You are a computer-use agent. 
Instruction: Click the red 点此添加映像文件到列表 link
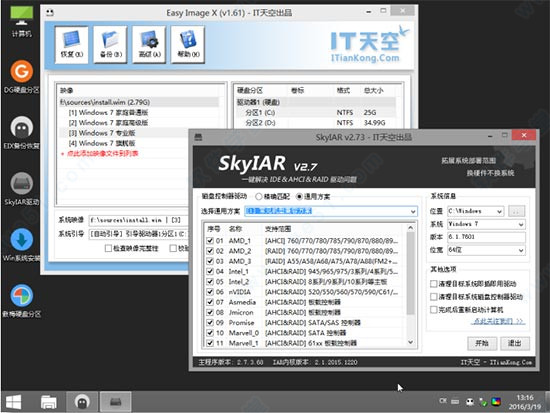coord(102,154)
